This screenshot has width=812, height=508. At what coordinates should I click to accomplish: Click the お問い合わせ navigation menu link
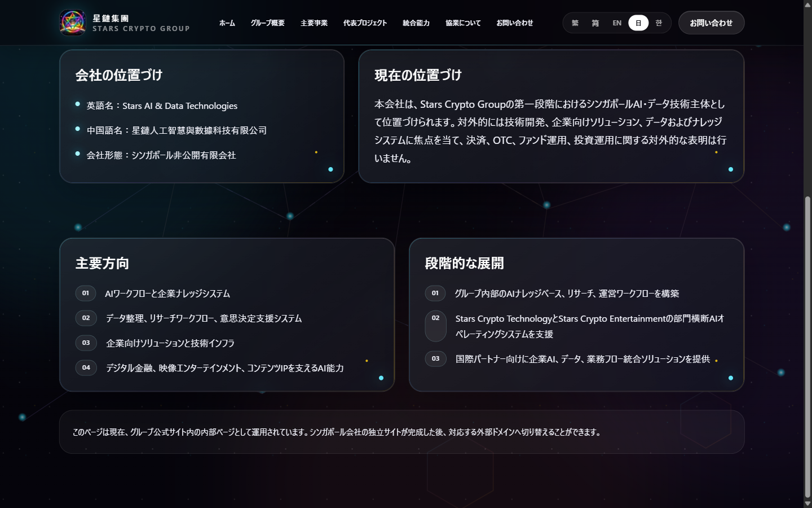[515, 23]
